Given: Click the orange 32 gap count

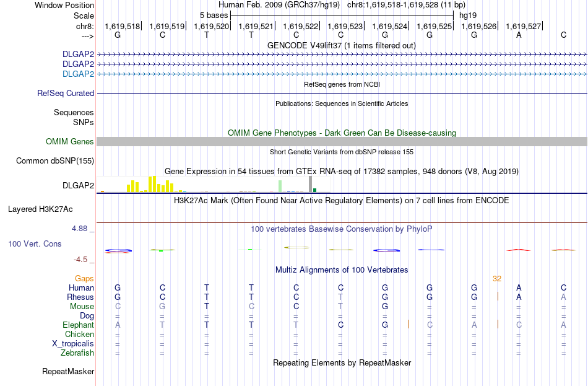Looking at the screenshot, I should pos(497,279).
